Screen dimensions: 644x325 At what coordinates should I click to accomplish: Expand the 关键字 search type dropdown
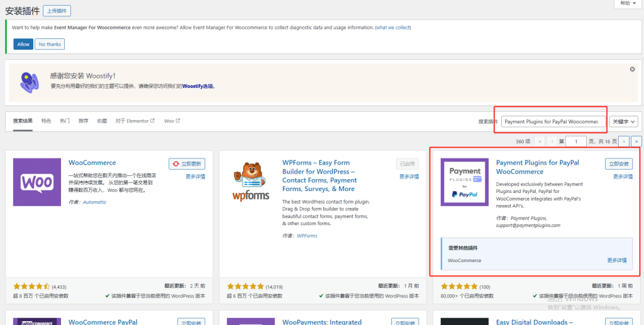(624, 121)
